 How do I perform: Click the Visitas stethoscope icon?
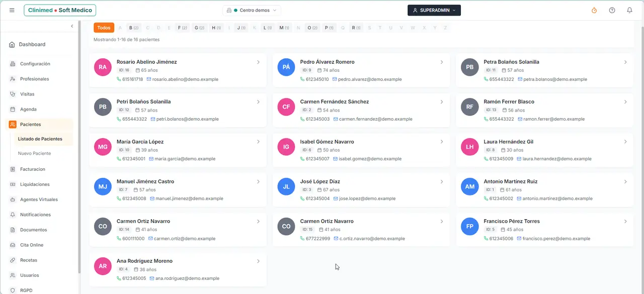point(13,94)
